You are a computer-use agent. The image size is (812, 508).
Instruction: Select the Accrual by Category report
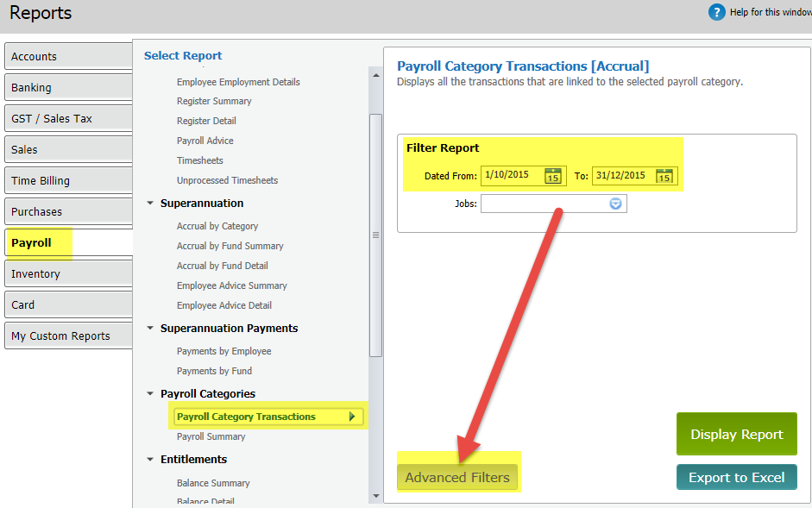[217, 226]
